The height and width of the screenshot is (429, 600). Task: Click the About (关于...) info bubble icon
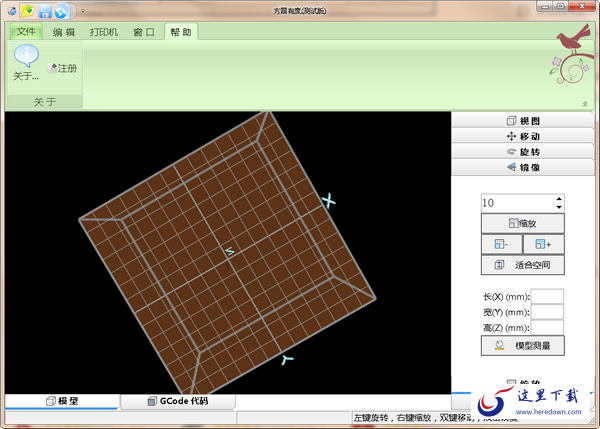click(26, 56)
